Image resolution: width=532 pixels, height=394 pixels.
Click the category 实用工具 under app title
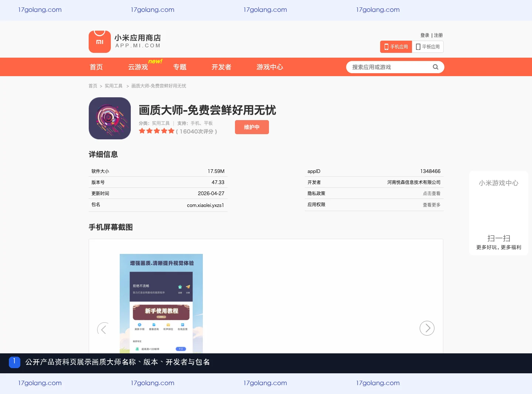point(161,123)
